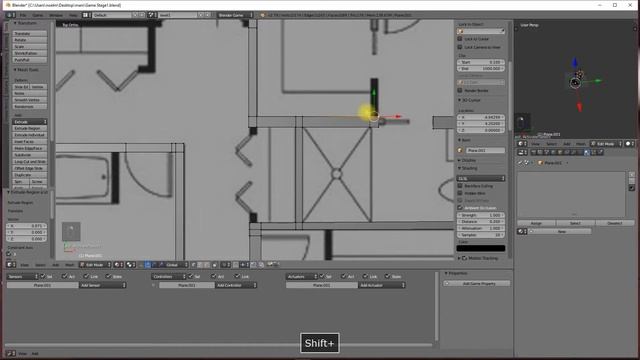The height and width of the screenshot is (360, 640).
Task: Click the Rotate tool button
Action: click(x=29, y=40)
